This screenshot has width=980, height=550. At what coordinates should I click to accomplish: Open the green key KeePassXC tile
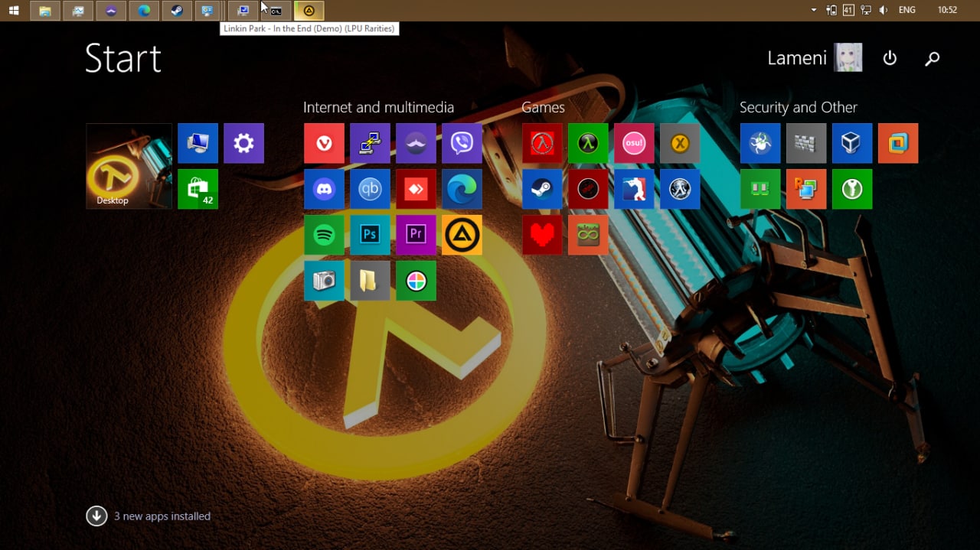(x=852, y=189)
